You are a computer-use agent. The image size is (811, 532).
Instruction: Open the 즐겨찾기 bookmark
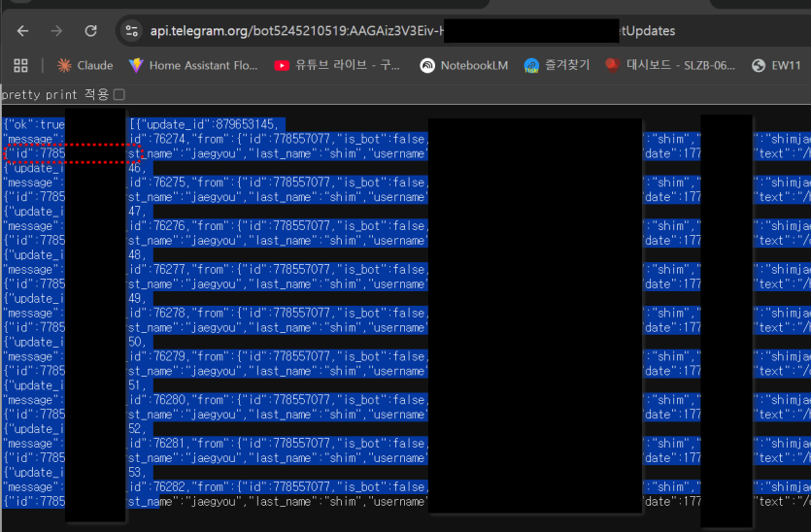tap(557, 66)
